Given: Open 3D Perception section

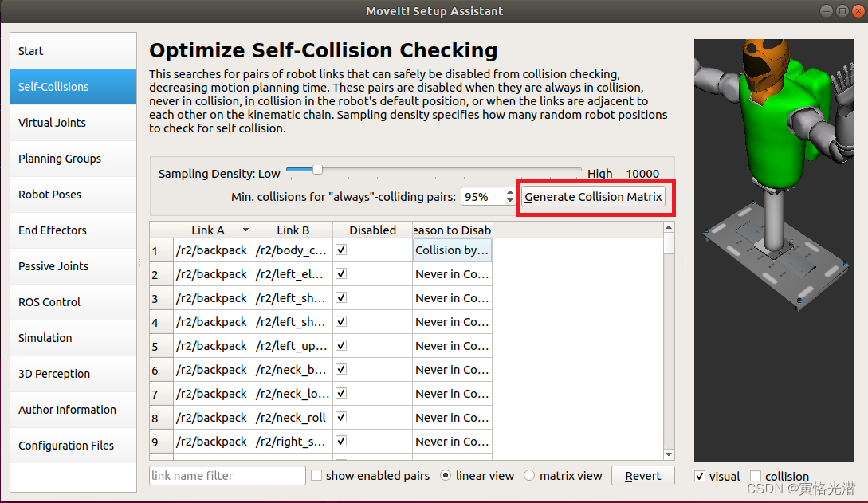Looking at the screenshot, I should point(73,374).
